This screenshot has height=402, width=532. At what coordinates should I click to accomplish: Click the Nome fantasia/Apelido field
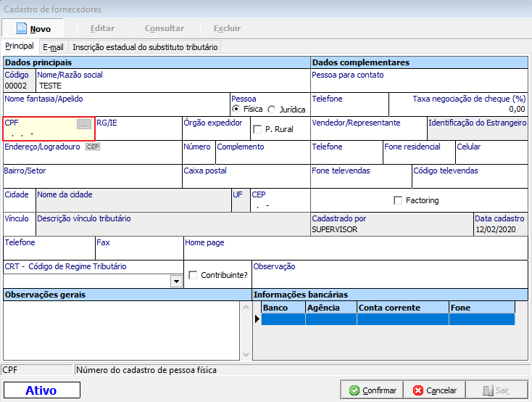click(x=116, y=109)
